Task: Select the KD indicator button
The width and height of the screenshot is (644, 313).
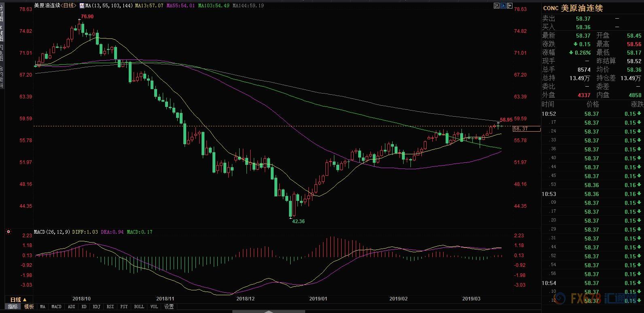Action: coord(84,307)
